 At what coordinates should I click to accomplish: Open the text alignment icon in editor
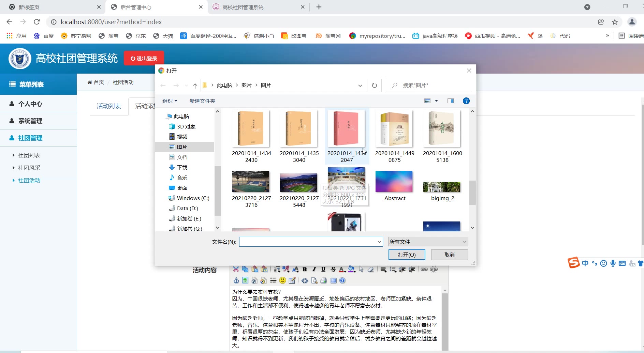pyautogui.click(x=383, y=269)
